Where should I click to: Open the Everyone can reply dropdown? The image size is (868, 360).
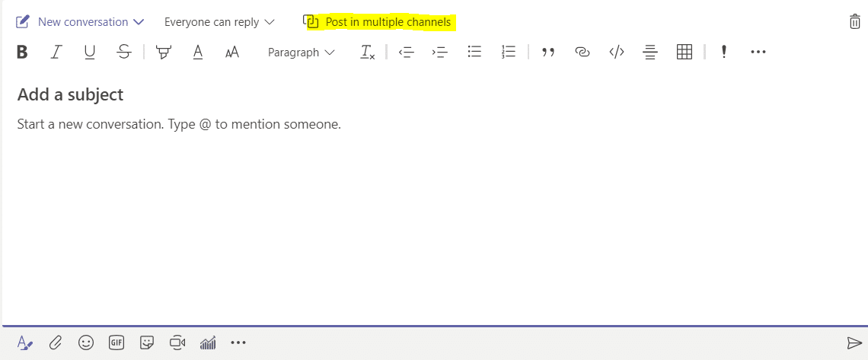click(219, 22)
